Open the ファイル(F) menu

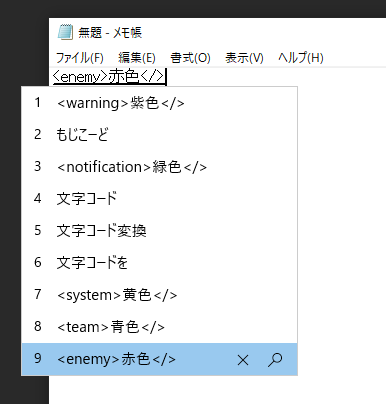coord(79,58)
